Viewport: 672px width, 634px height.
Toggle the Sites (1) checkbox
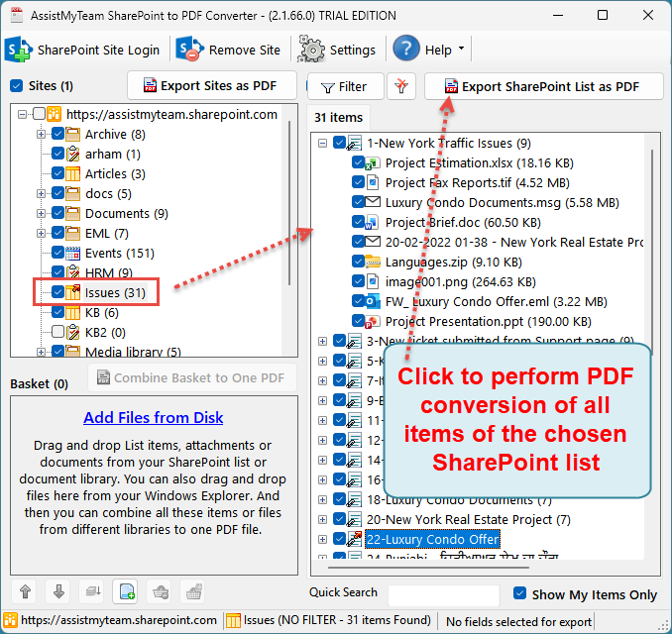pos(16,85)
